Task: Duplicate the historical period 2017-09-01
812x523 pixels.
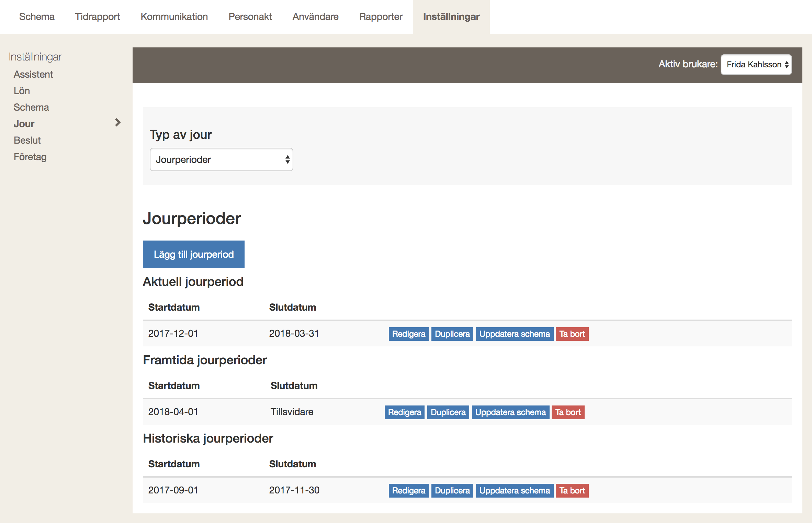Action: pyautogui.click(x=452, y=491)
